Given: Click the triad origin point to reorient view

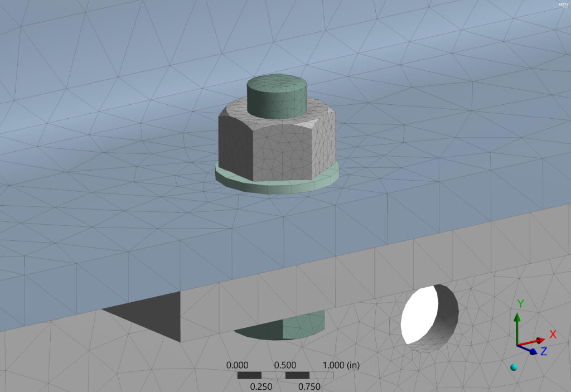Looking at the screenshot, I should coord(517,345).
